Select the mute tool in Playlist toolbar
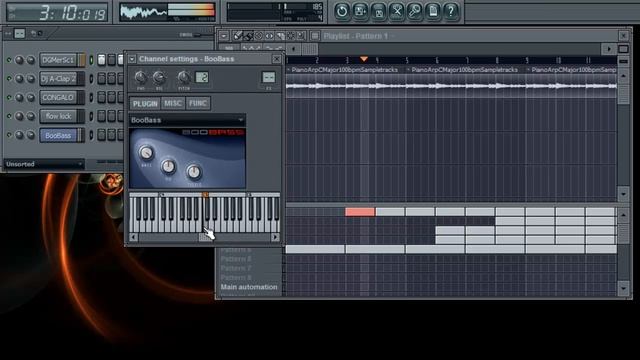Screen dimensions: 640x360 [x=269, y=36]
